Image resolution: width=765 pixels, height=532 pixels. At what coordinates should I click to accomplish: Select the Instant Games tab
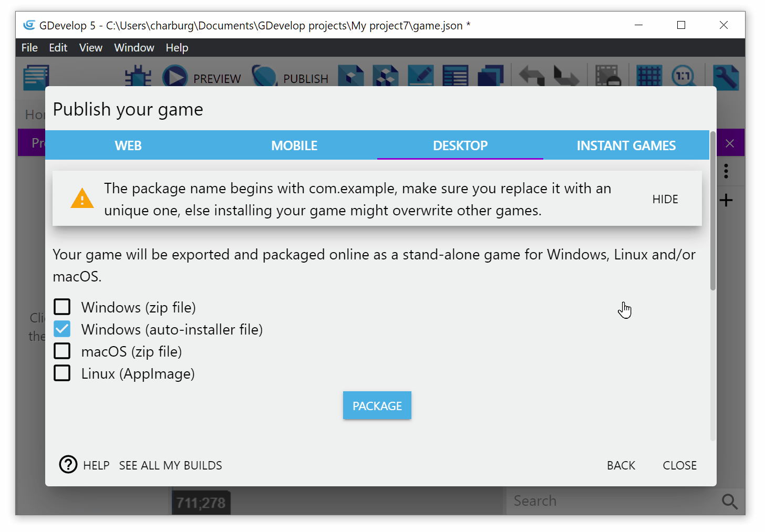pos(626,145)
